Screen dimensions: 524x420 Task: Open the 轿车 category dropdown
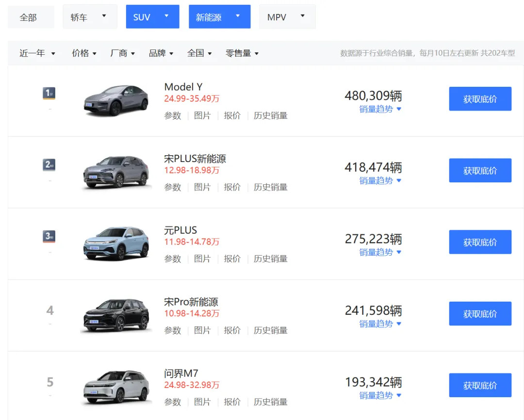[90, 16]
